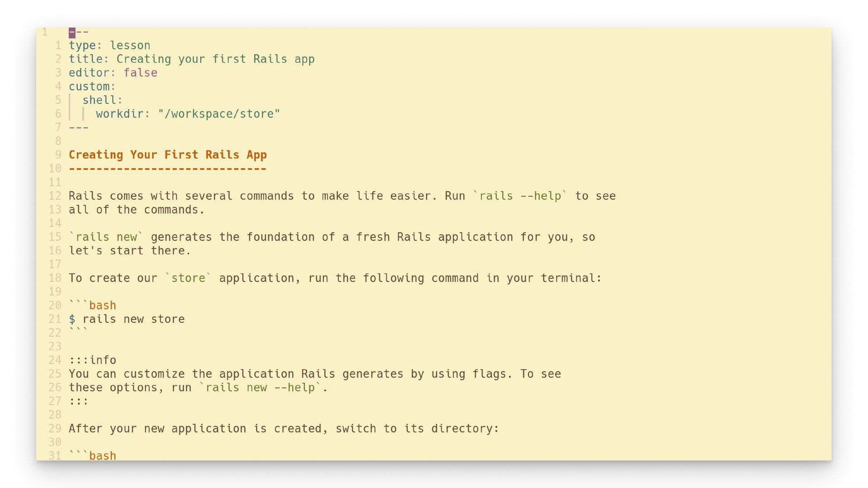The image size is (868, 488).
Task: Click the closing '---' front matter delimiter
Action: (79, 127)
